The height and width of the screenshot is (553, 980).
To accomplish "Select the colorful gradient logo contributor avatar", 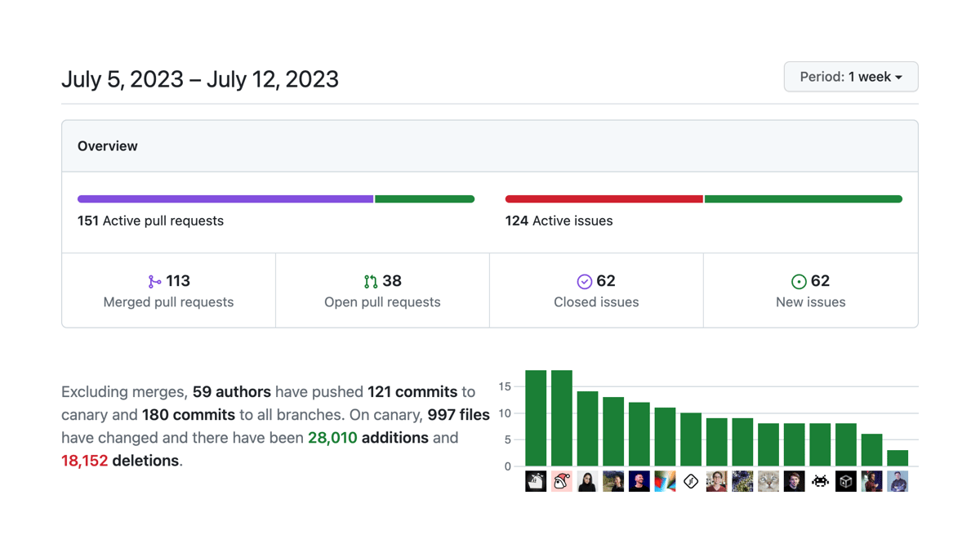I will [665, 481].
